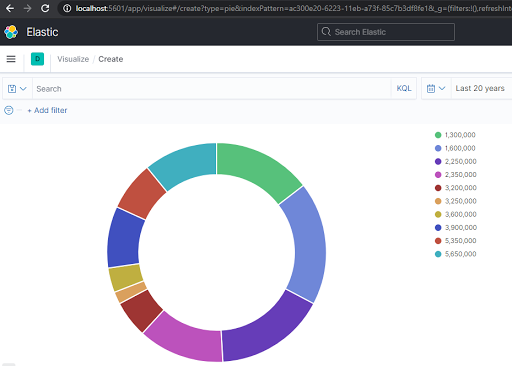Toggle the KQL query language switch
Screen dimensions: 512x366
(x=404, y=88)
